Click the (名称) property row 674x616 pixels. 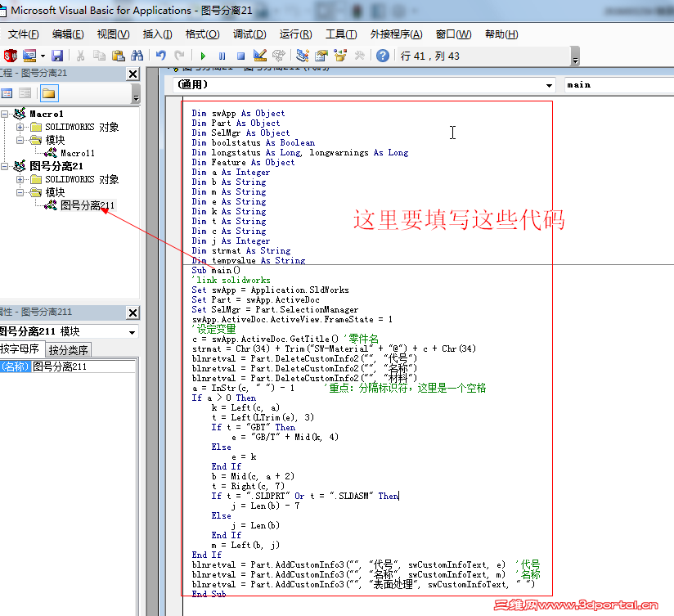pyautogui.click(x=68, y=366)
